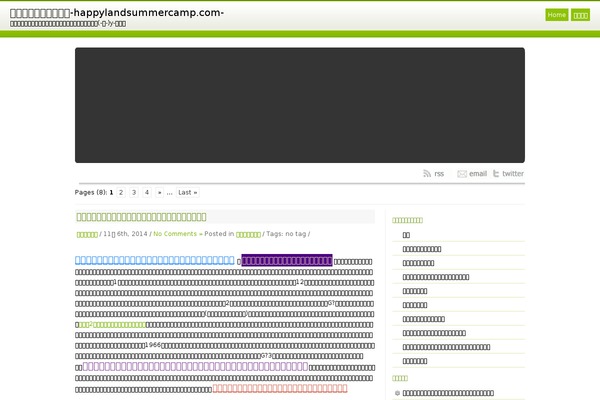
Task: Click the large purple outlined body link
Action: [195, 366]
